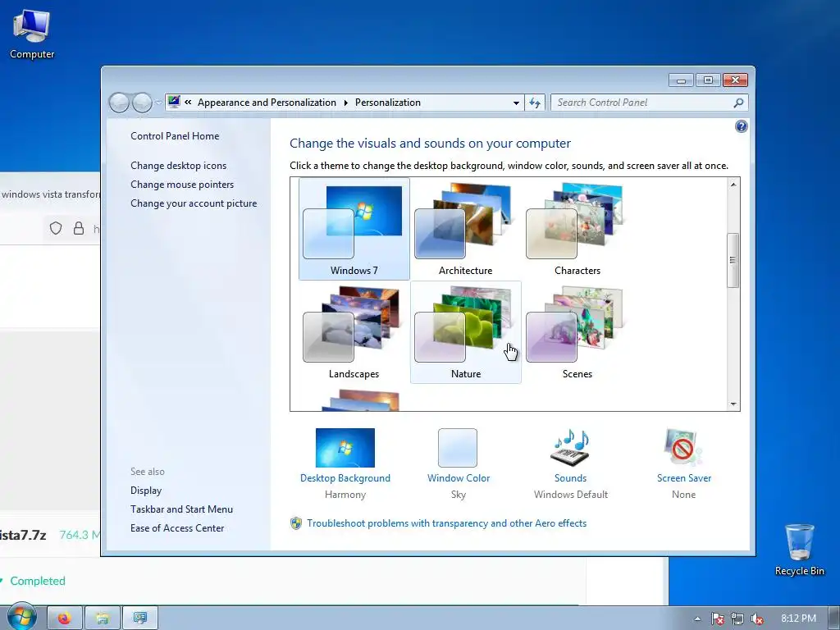Click the Control Panel taskbar button
This screenshot has width=840, height=630.
[140, 619]
